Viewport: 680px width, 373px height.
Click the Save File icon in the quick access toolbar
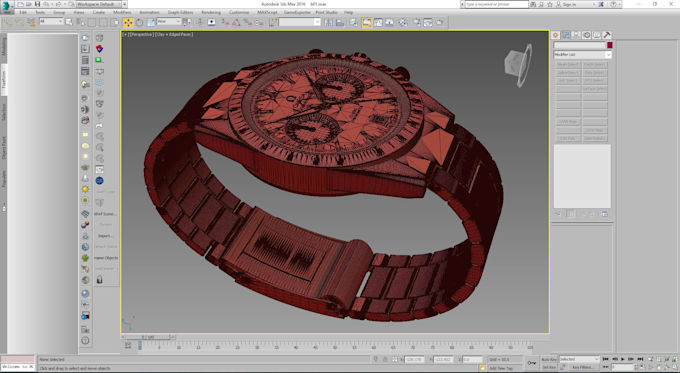point(37,4)
